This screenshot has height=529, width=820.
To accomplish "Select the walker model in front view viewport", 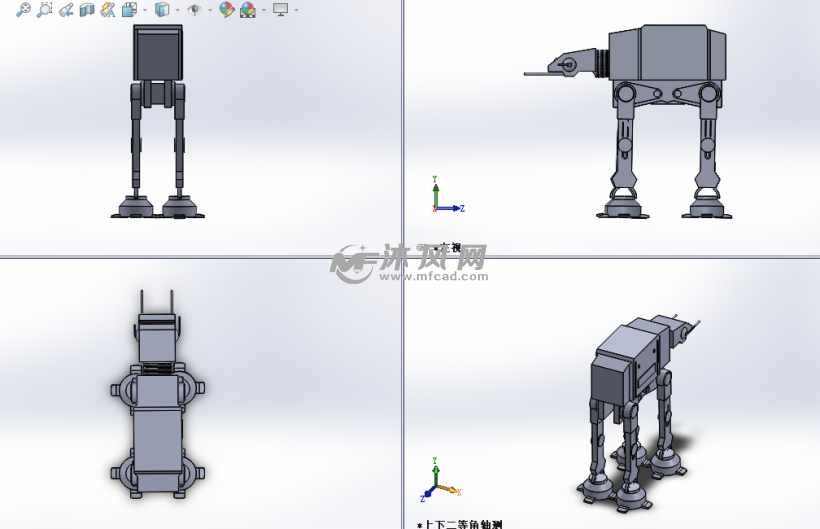I will (157, 121).
